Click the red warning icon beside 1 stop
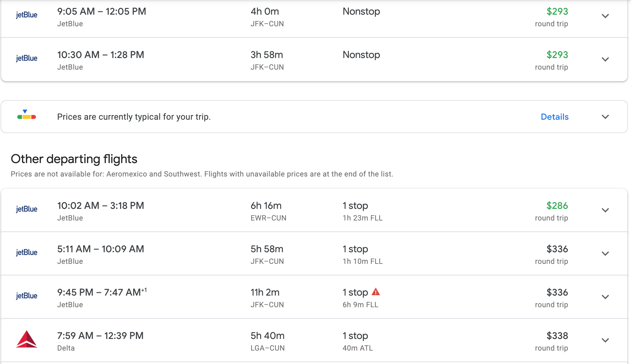 [376, 292]
